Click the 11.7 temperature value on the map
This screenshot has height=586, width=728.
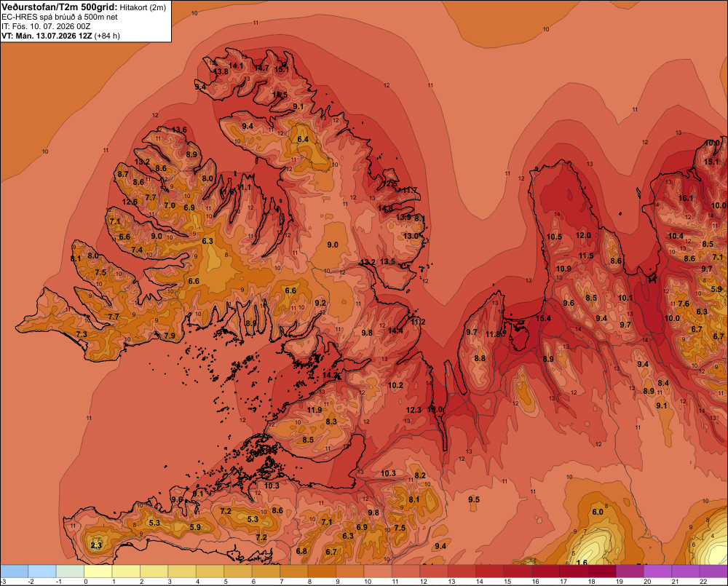(x=410, y=190)
